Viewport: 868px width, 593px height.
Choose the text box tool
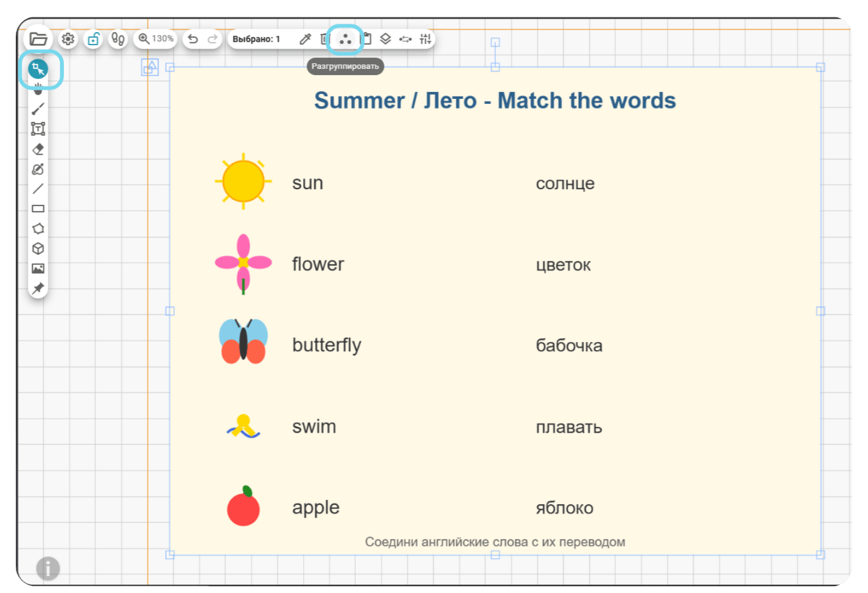[x=38, y=129]
